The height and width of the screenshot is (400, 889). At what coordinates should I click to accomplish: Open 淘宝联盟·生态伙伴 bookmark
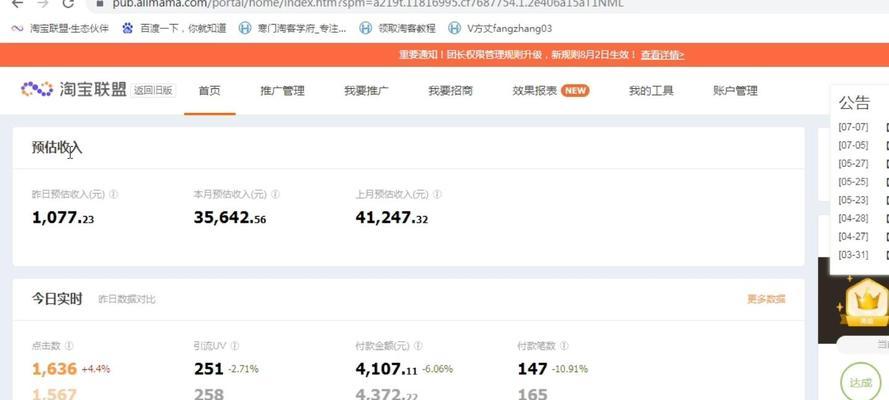60,28
